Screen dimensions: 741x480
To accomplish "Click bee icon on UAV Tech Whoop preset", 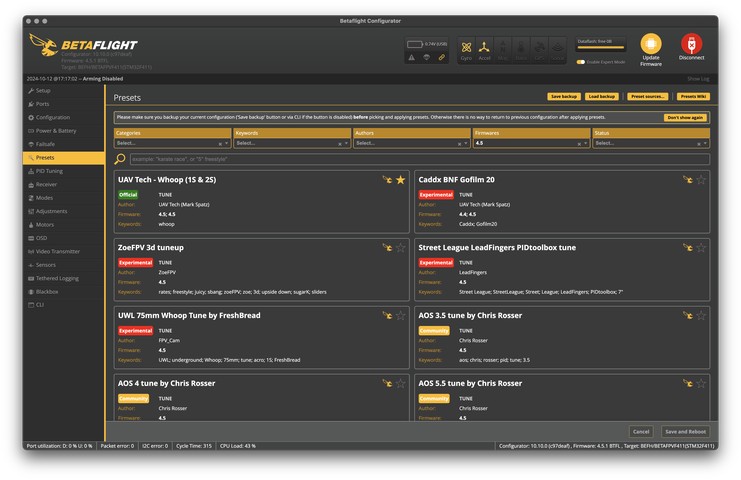I will pyautogui.click(x=388, y=180).
